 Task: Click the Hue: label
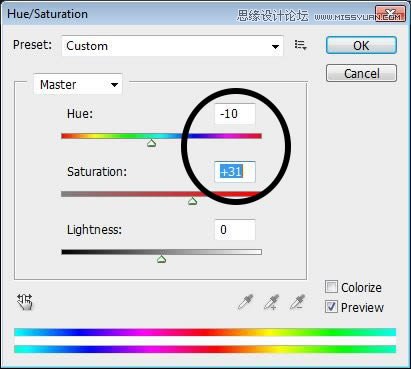point(80,114)
